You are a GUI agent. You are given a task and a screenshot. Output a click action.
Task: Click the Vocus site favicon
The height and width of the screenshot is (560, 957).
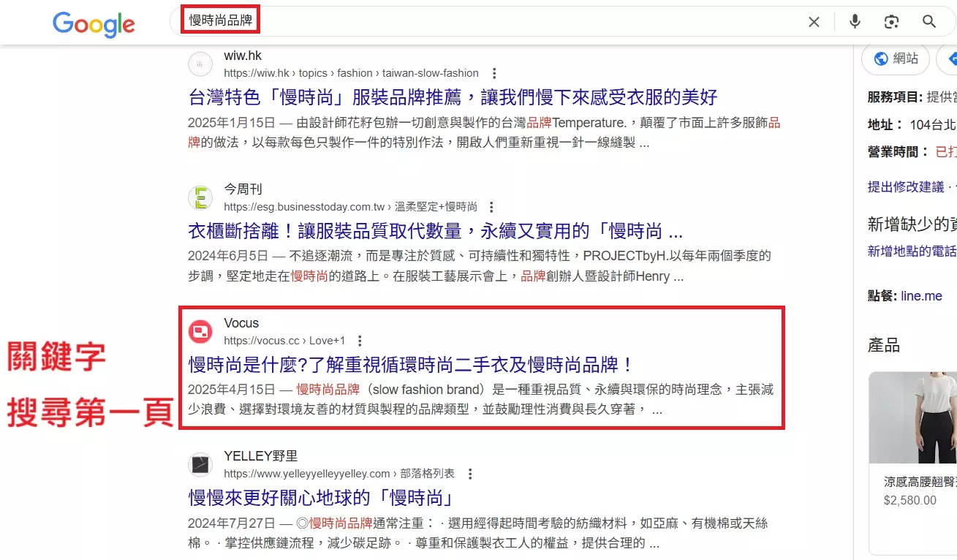click(200, 331)
